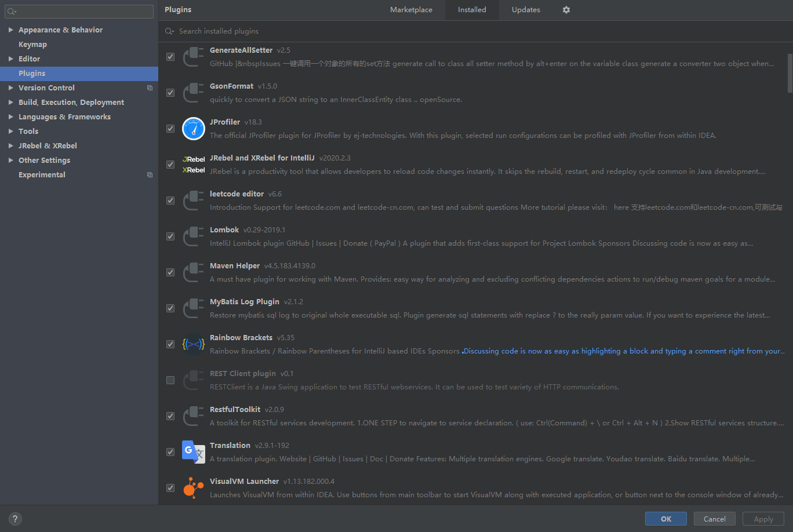Screen dimensions: 793x532
Task: Click the Cancel button
Action: (715, 519)
